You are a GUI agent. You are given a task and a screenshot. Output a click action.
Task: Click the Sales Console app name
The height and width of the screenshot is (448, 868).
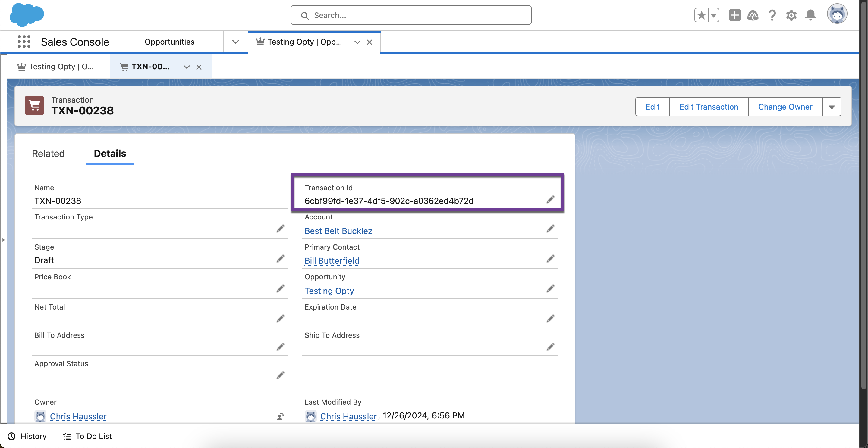pos(75,42)
